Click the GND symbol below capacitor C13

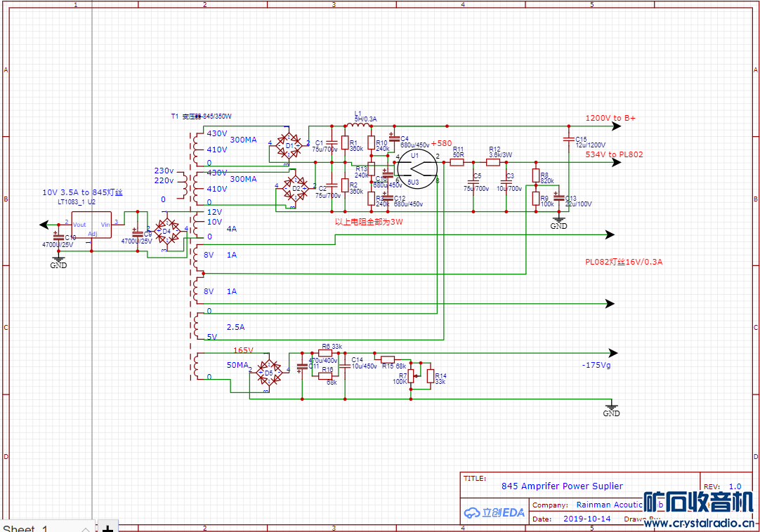click(x=558, y=223)
